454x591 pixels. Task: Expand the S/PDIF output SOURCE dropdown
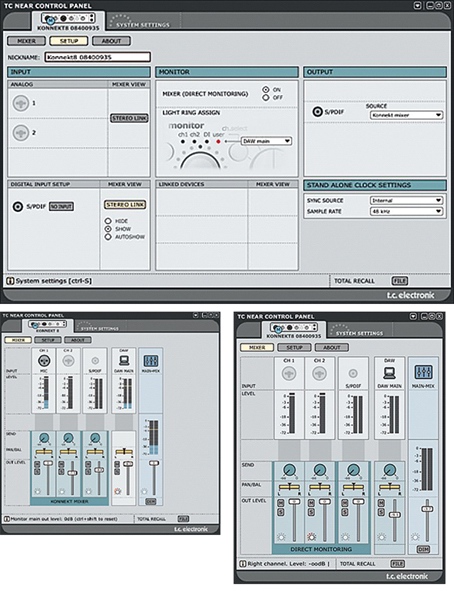tap(406, 115)
